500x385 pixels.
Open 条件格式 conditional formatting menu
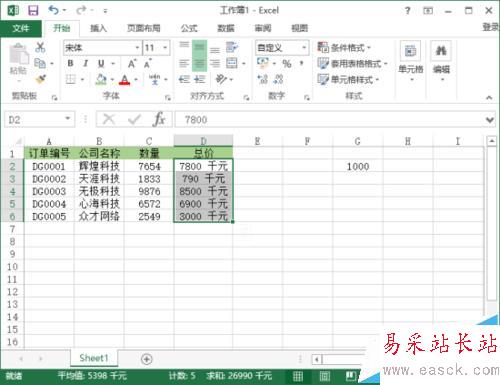(x=344, y=48)
